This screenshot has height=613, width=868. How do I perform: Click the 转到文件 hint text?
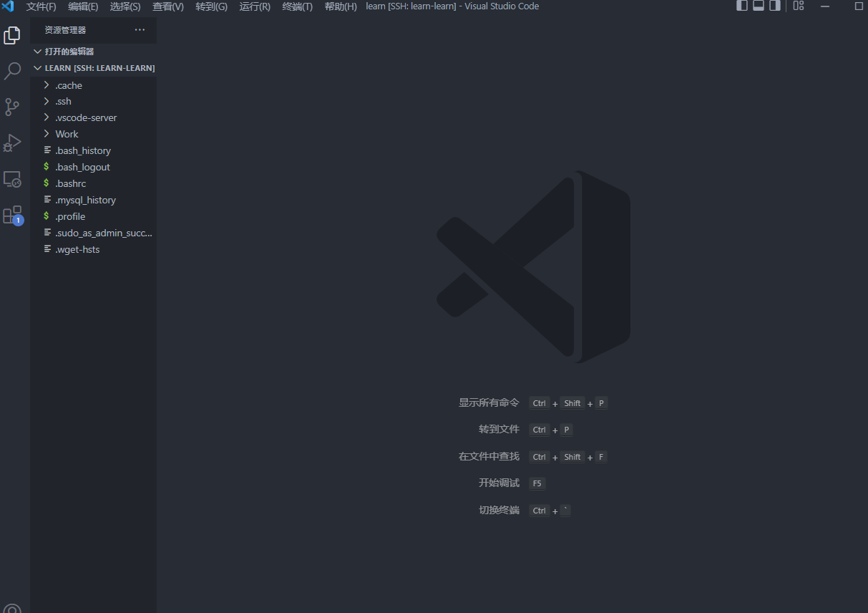tap(499, 429)
